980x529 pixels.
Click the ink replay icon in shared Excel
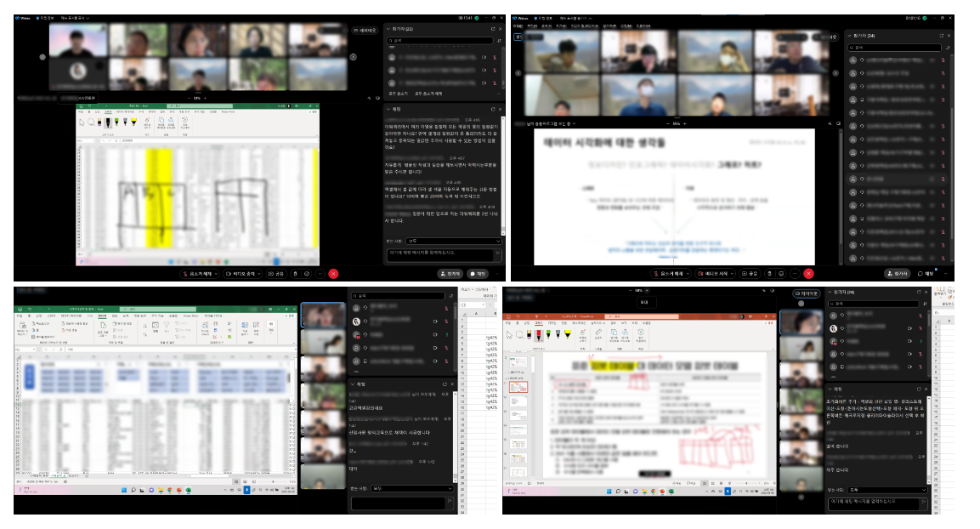(185, 123)
